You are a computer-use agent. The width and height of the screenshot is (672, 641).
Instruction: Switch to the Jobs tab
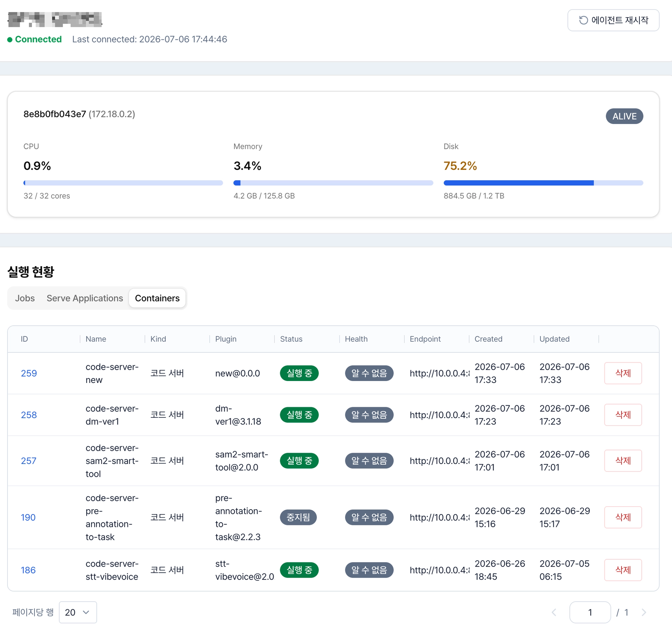(25, 298)
